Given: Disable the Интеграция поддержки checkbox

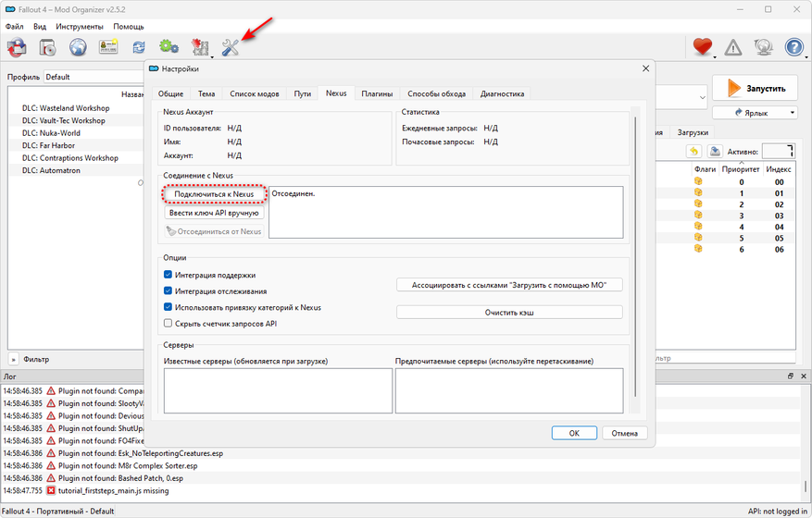Looking at the screenshot, I should (168, 275).
